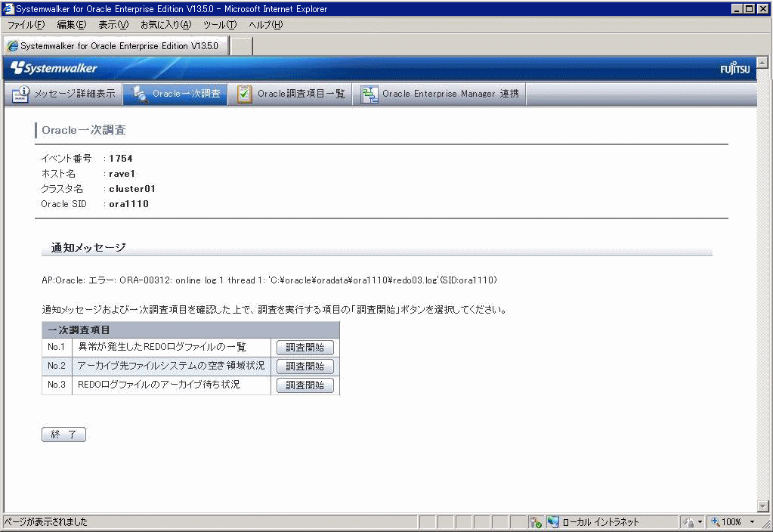Click the 通知メッセージ section heading
Viewport: 773px width, 532px height.
(88, 248)
